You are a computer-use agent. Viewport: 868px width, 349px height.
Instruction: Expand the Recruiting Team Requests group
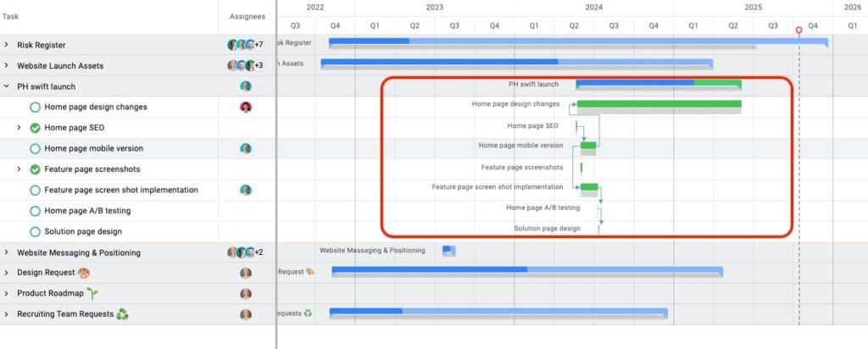point(6,314)
